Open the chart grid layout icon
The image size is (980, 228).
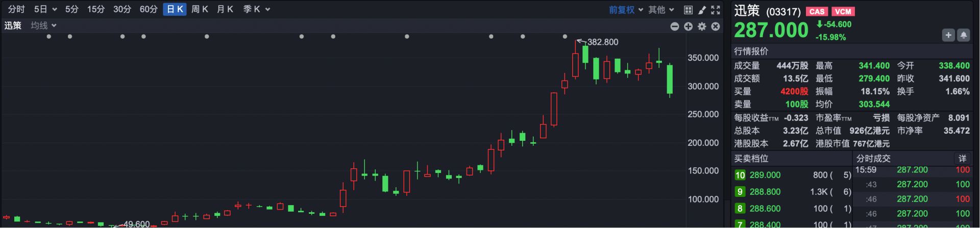(688, 10)
